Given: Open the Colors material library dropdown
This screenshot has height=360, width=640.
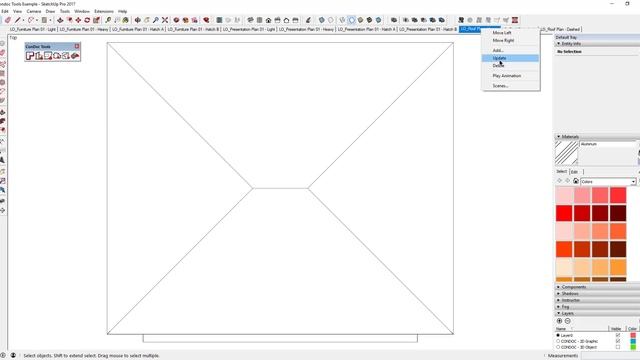Looking at the screenshot, I should (608, 182).
